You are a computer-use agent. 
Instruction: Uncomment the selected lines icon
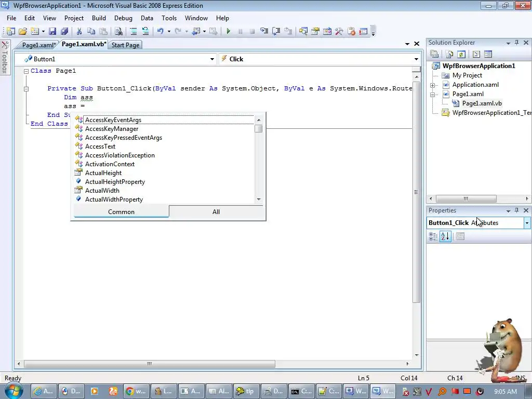(145, 31)
